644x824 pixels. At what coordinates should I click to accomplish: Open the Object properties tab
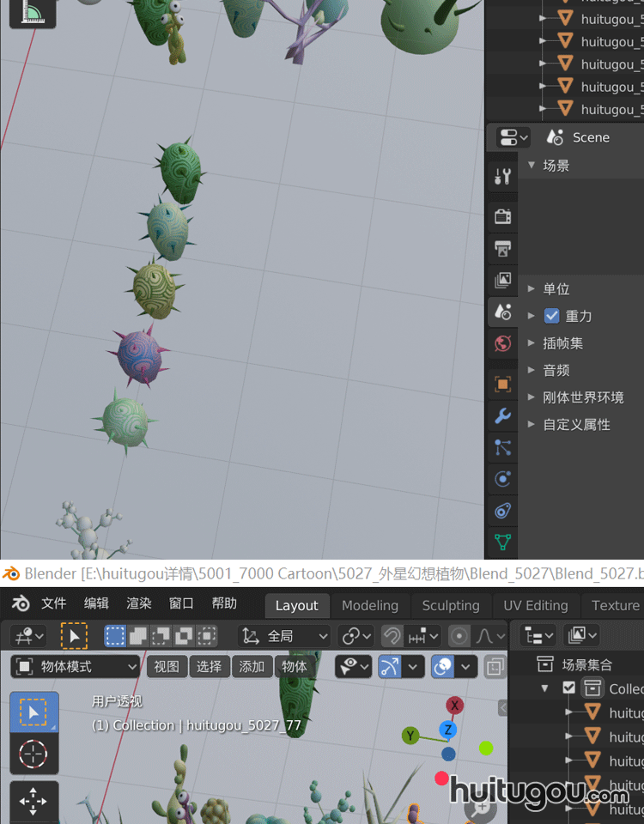pyautogui.click(x=502, y=385)
